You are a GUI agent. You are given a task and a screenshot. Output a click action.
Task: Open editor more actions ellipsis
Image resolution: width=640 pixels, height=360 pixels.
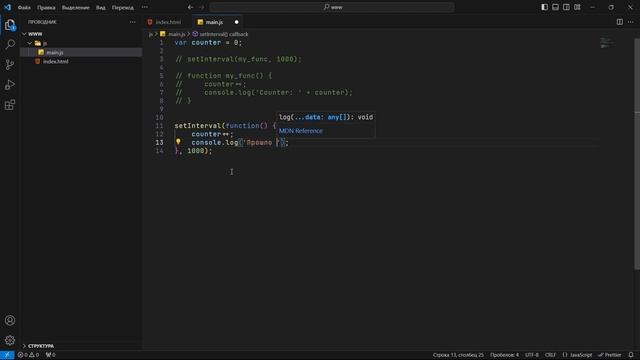coord(631,22)
